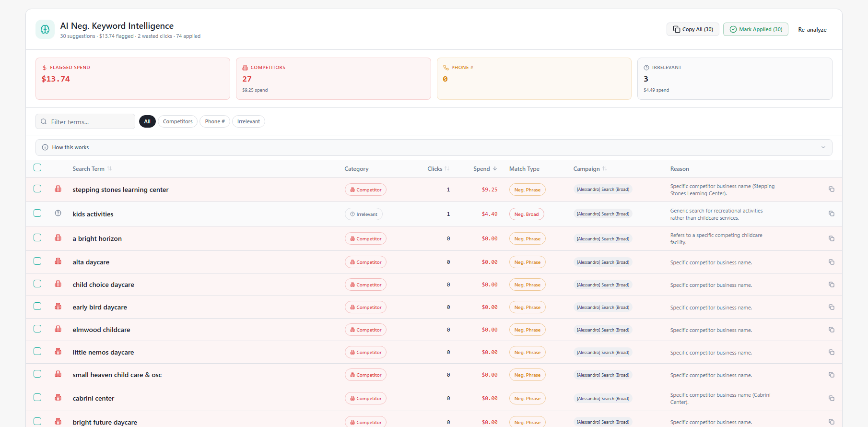Toggle the select-all checkbox in table header
The image size is (868, 427).
37,167
